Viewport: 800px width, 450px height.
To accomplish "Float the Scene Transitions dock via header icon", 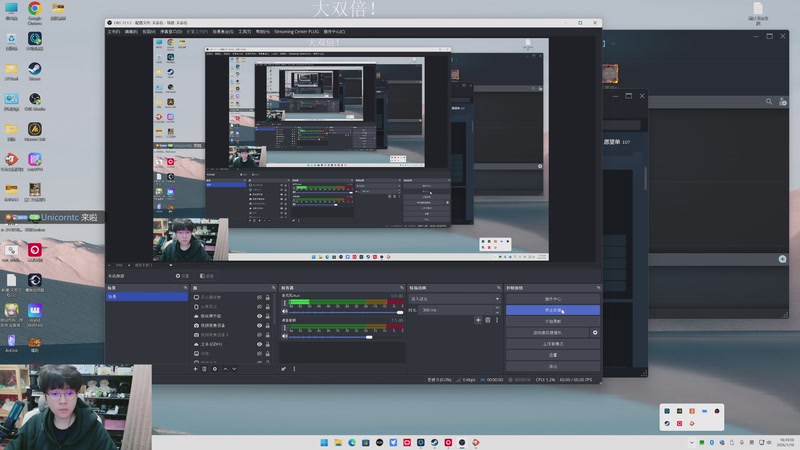I will point(498,288).
